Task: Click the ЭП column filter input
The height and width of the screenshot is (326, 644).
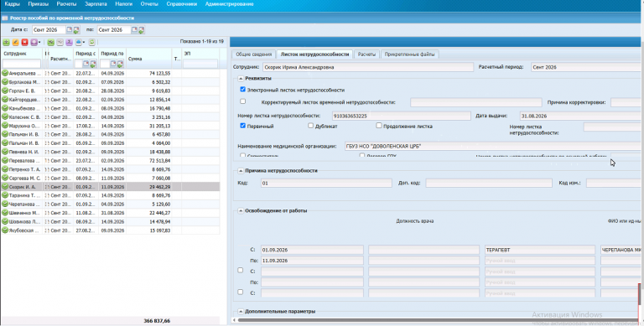Action: tap(200, 64)
